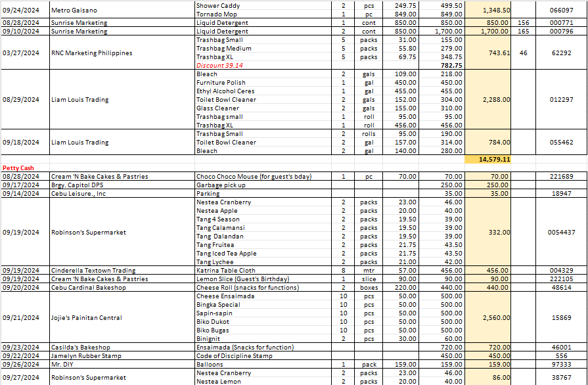
Task: Select Code of Discipline Stamp cell
Action: [x=263, y=355]
